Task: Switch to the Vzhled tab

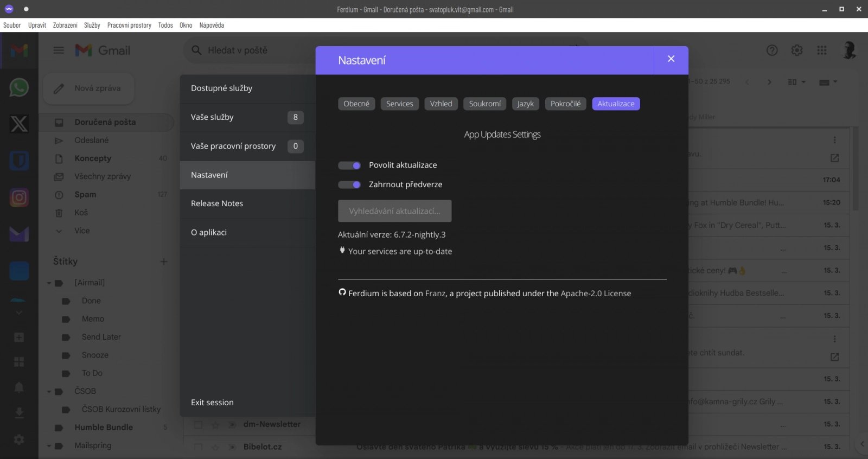Action: pyautogui.click(x=441, y=104)
